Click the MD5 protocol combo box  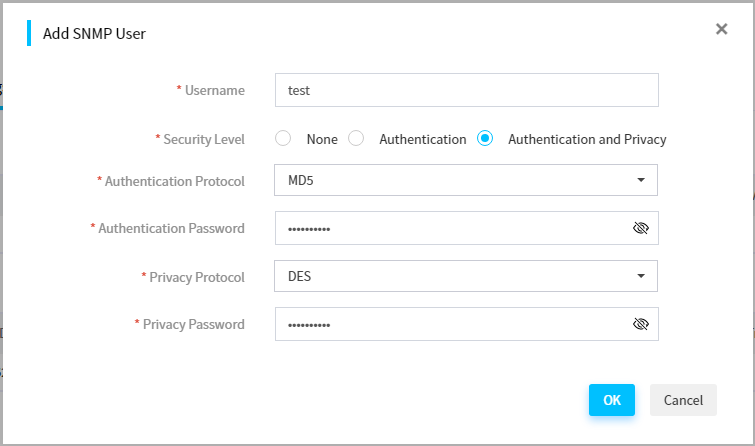466,180
